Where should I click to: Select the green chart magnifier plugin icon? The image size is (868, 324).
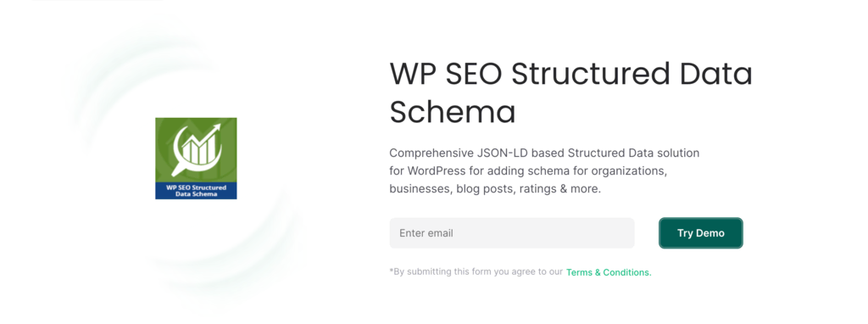point(196,159)
